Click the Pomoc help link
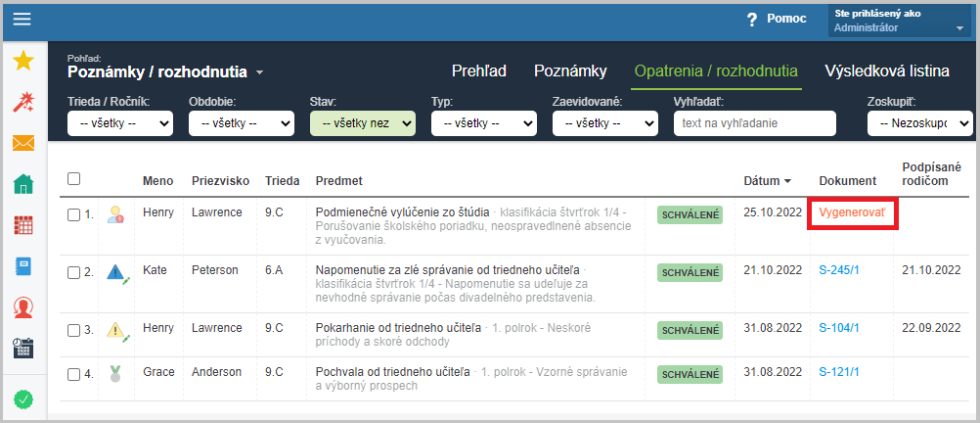 786,19
